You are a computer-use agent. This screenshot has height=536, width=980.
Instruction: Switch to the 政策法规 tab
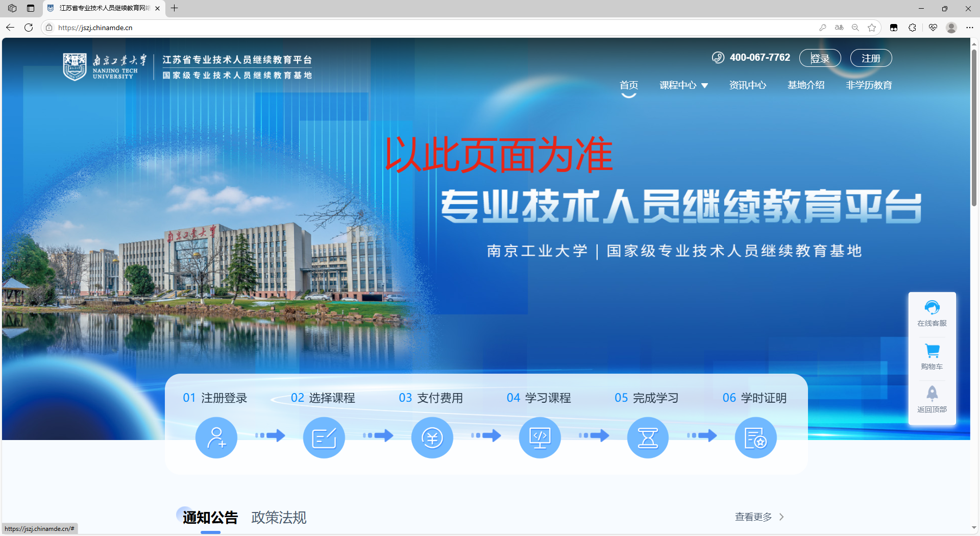(x=279, y=518)
